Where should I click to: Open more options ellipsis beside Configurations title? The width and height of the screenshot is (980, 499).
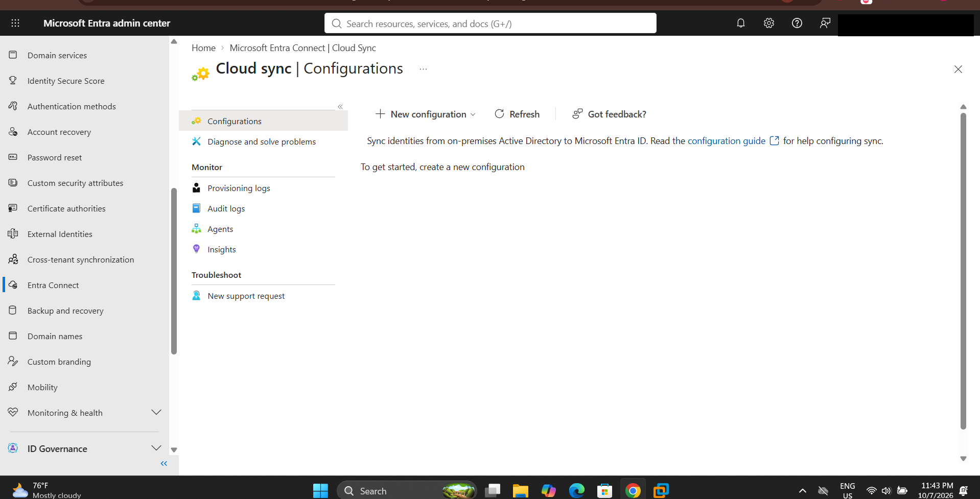pos(423,69)
